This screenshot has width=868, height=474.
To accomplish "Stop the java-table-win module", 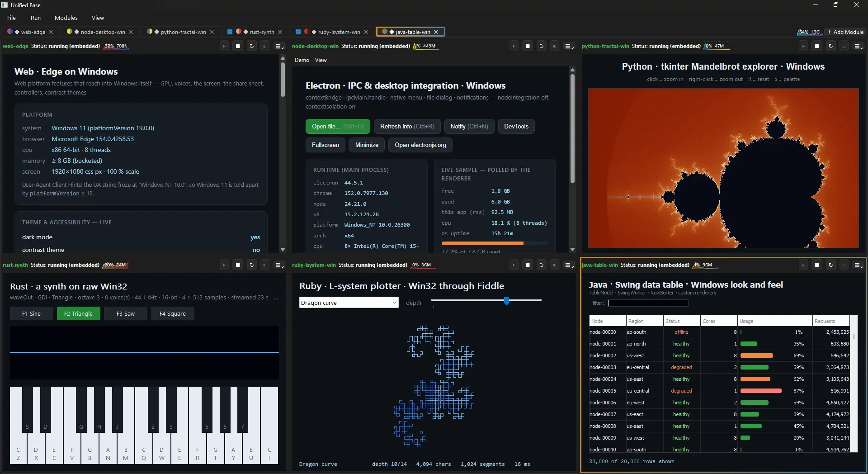I will (817, 265).
